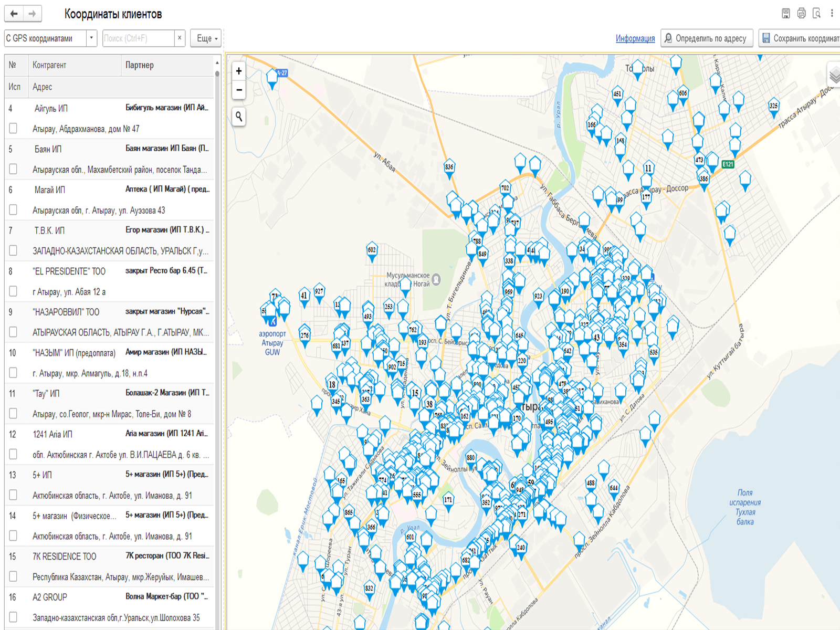Open the Информация link
The height and width of the screenshot is (630, 840).
point(635,38)
